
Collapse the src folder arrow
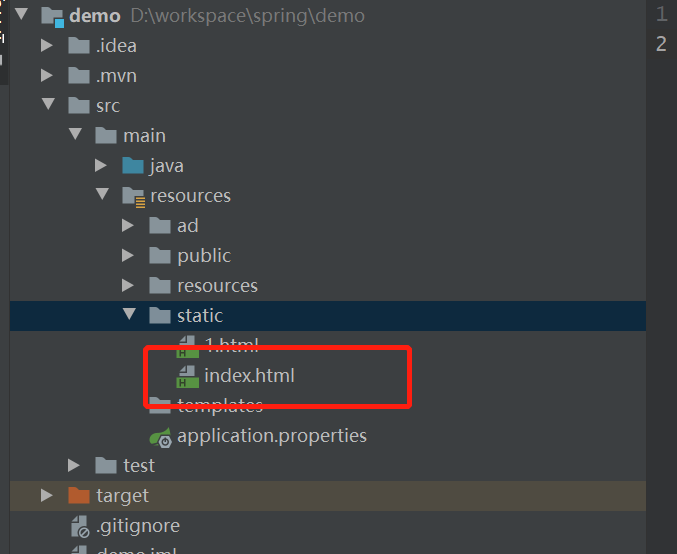[x=48, y=104]
